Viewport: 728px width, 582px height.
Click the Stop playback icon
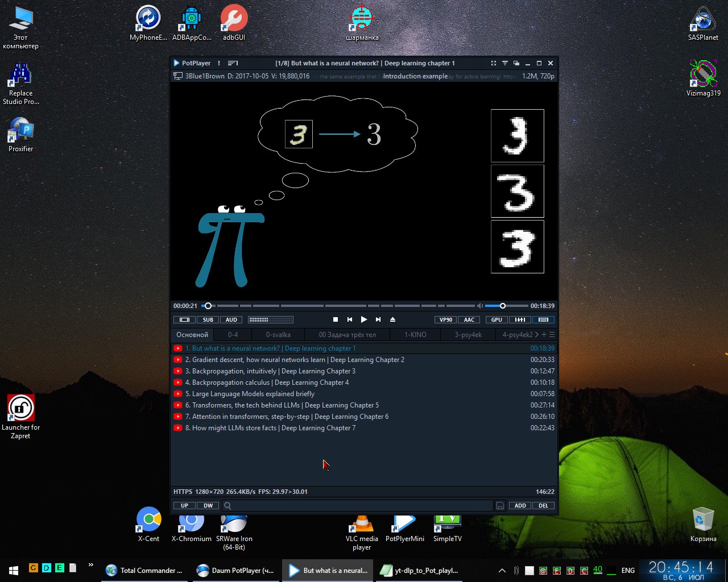coord(336,319)
